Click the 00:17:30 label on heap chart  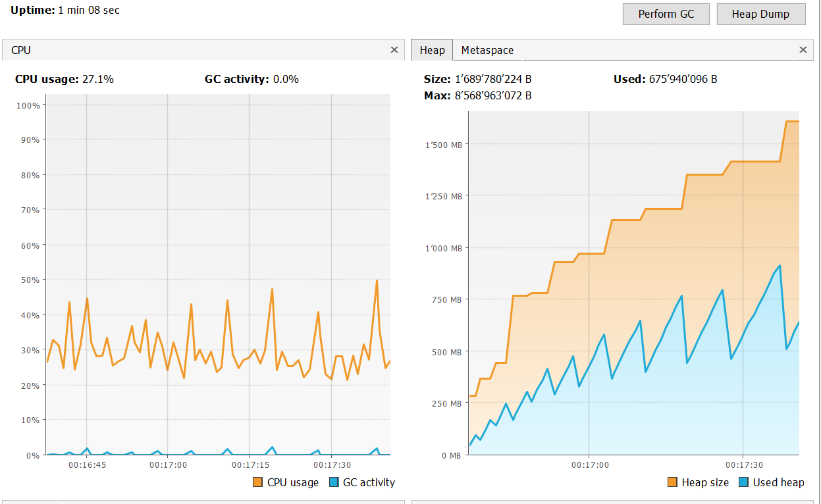743,465
